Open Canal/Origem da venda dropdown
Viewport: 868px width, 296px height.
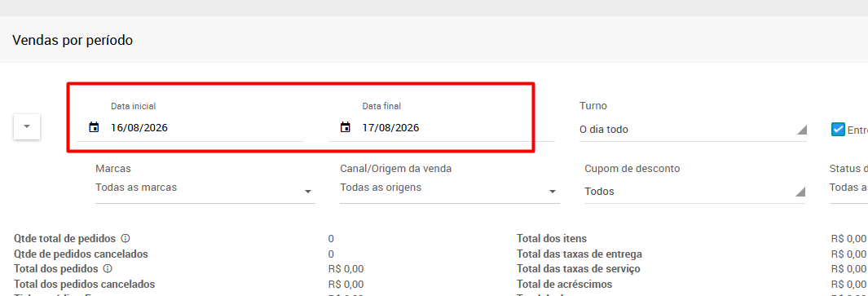pos(450,188)
